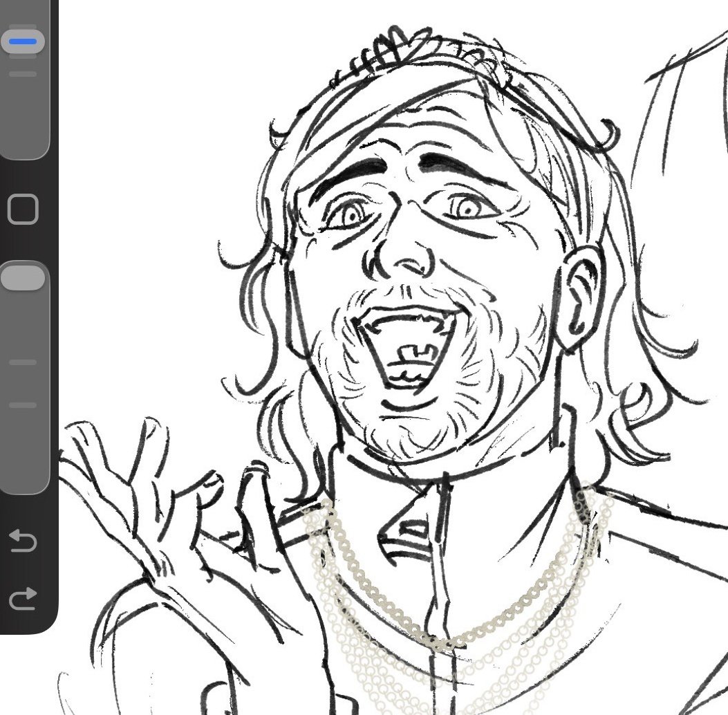Tap the square modify button in sidebar
The image size is (728, 715).
click(23, 210)
